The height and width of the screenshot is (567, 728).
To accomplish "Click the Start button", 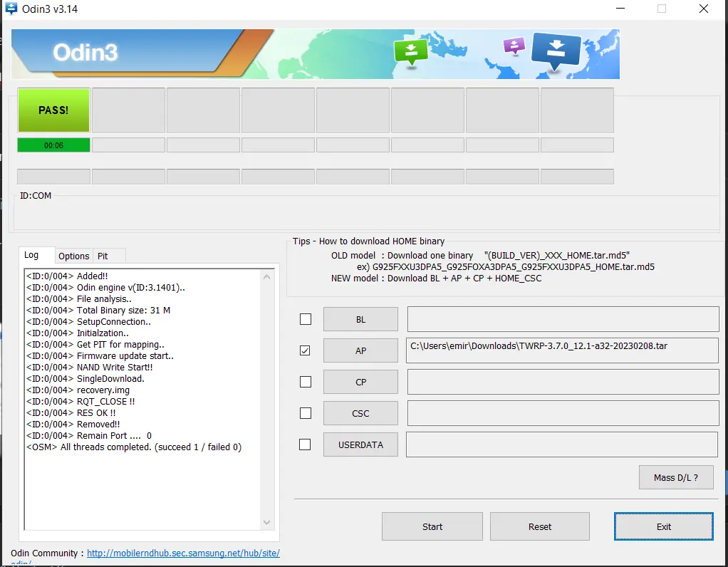I will click(432, 526).
